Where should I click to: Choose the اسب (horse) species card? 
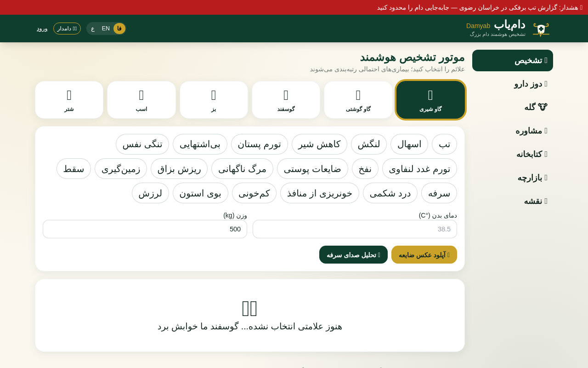click(141, 100)
